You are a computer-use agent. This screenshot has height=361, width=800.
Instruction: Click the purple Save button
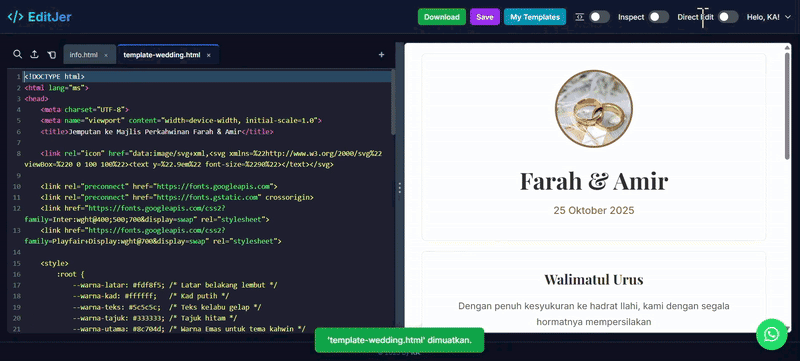click(485, 17)
